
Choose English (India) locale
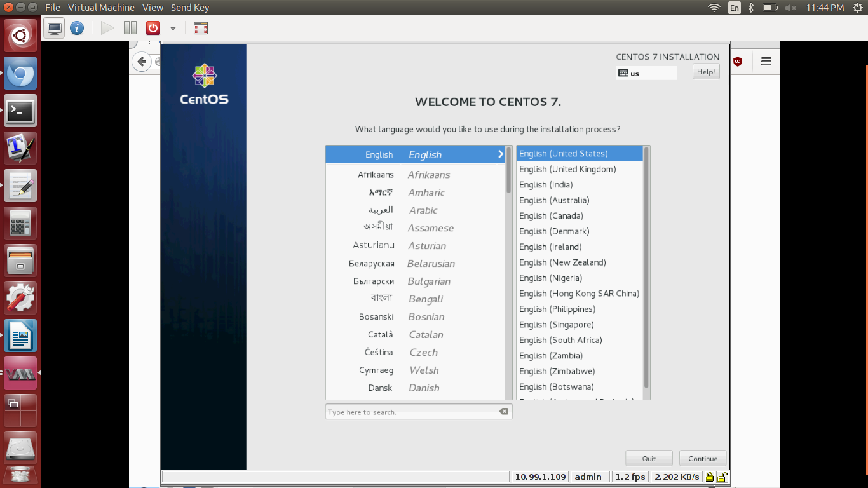click(x=580, y=185)
